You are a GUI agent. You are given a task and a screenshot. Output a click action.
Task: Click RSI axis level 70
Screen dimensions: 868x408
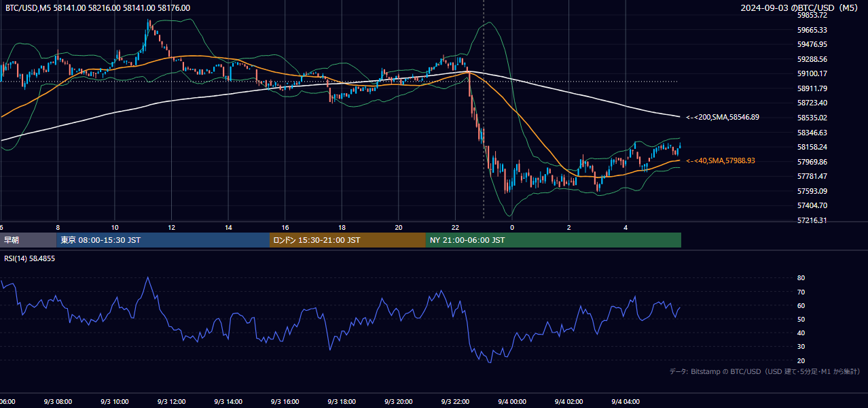point(801,292)
